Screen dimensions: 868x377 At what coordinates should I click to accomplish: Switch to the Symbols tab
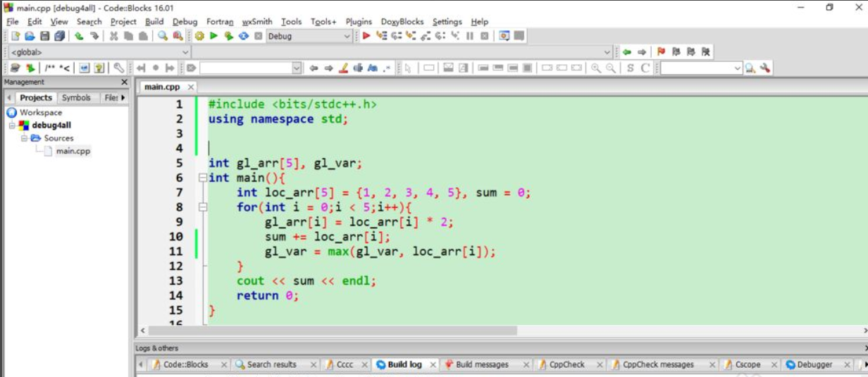(76, 98)
